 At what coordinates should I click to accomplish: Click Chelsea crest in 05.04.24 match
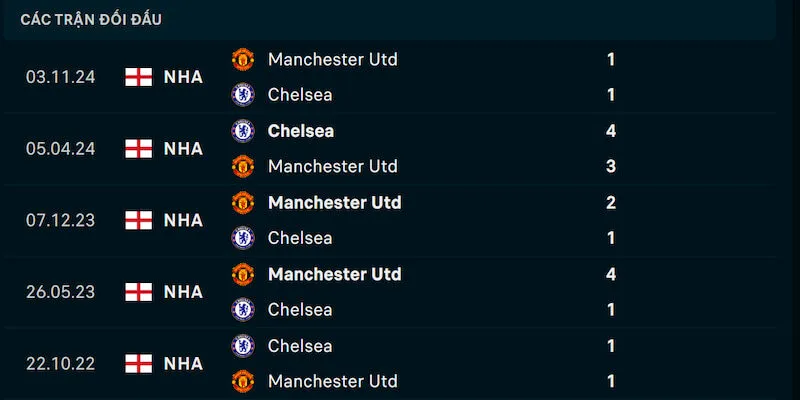[243, 131]
